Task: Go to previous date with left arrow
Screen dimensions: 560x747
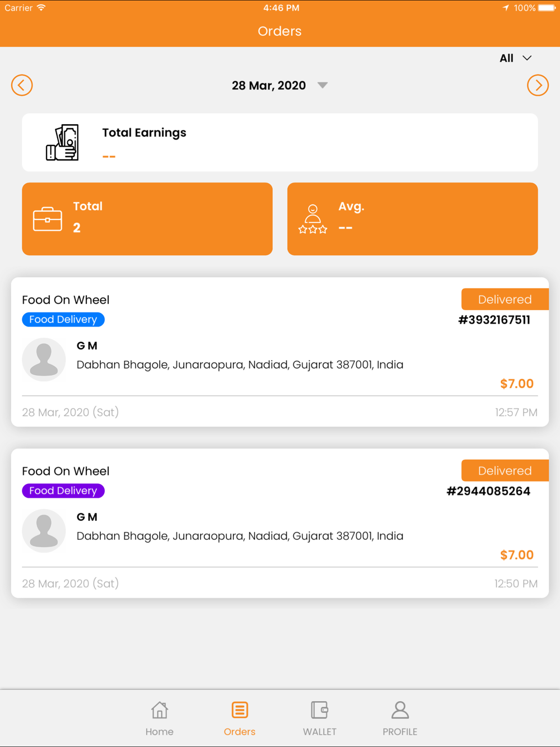Action: tap(22, 85)
